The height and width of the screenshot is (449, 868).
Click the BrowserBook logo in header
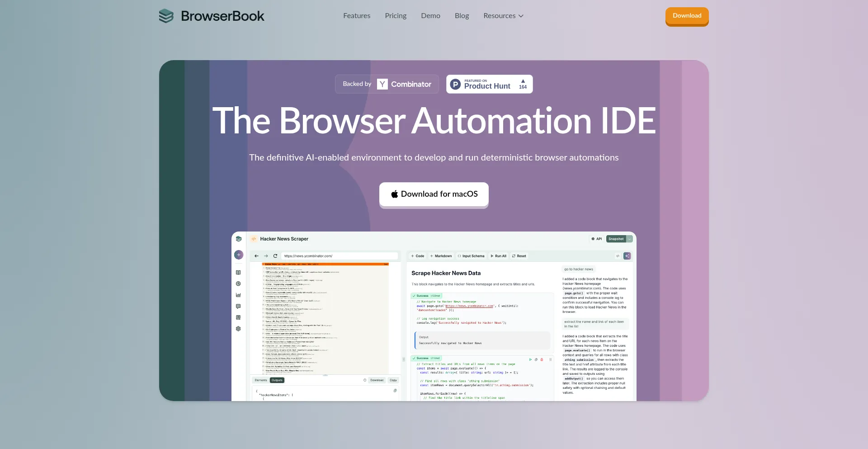[x=211, y=16]
